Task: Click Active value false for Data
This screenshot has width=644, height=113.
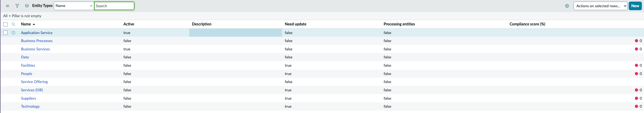Action: [127, 57]
